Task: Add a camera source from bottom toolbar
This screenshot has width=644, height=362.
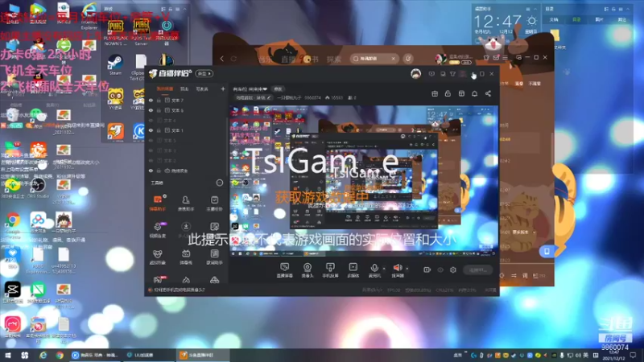Action: tap(308, 269)
